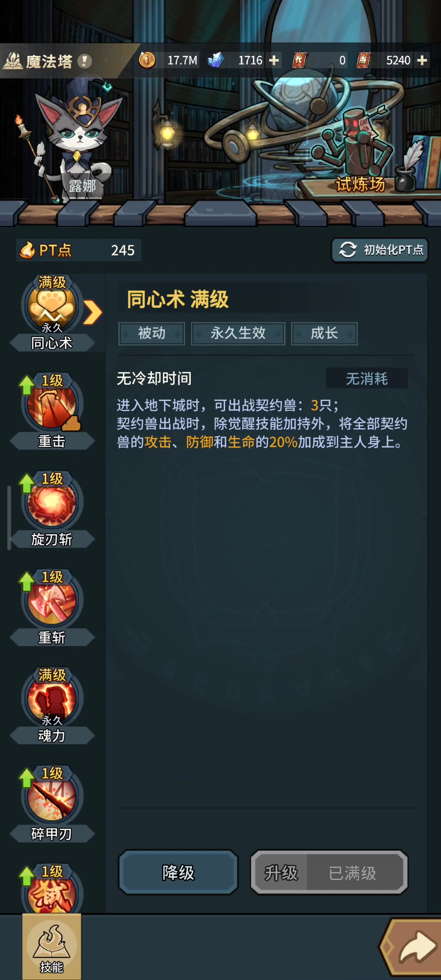Add more blue crystals with plus

point(274,60)
